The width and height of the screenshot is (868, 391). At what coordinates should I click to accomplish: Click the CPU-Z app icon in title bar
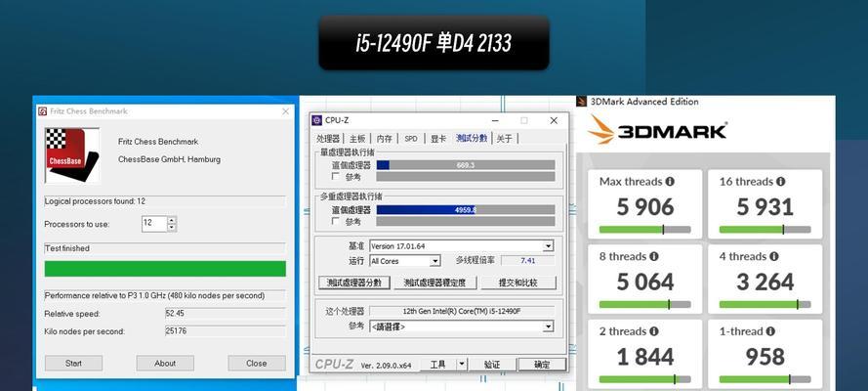pyautogui.click(x=316, y=120)
